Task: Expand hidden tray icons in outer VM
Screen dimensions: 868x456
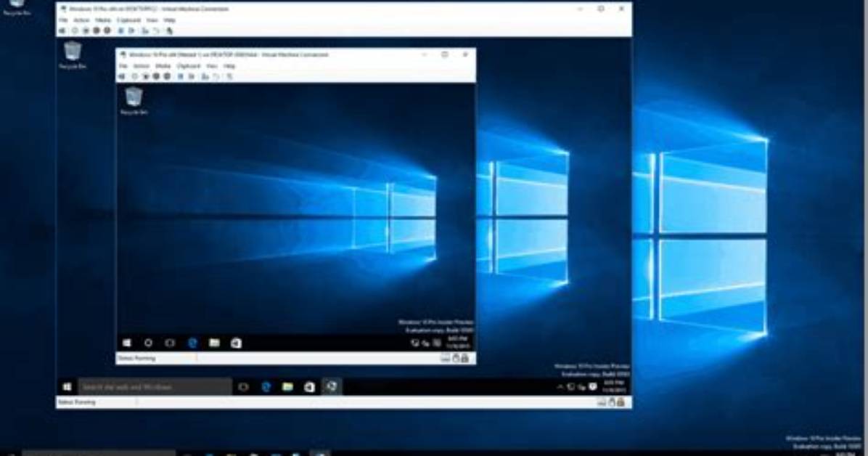Action: coord(560,387)
